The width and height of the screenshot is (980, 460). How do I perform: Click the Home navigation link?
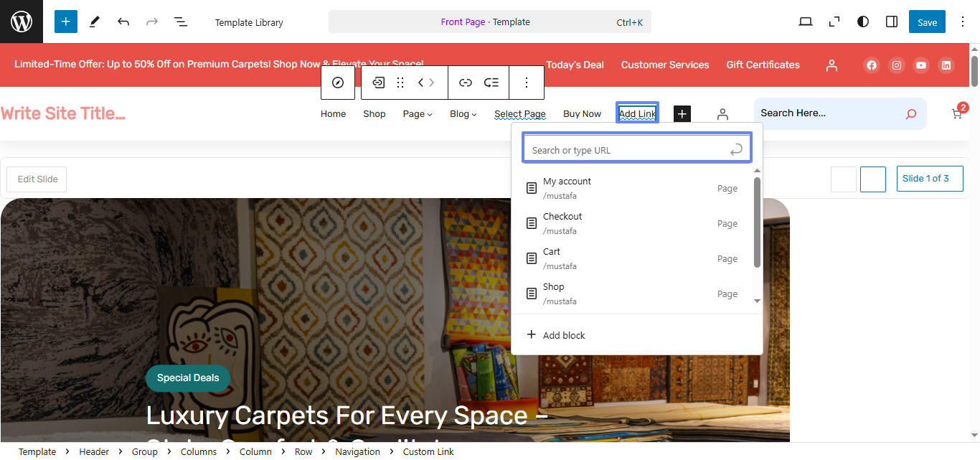333,114
